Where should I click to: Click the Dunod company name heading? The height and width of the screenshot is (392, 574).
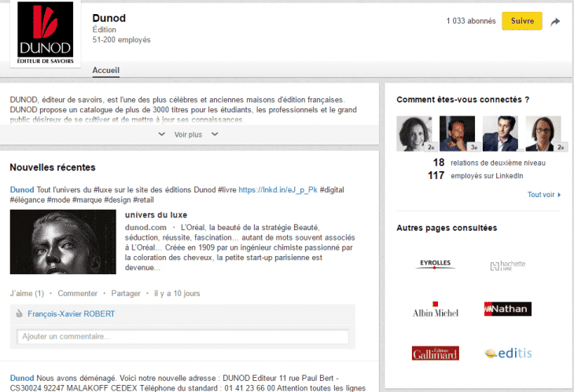(109, 18)
